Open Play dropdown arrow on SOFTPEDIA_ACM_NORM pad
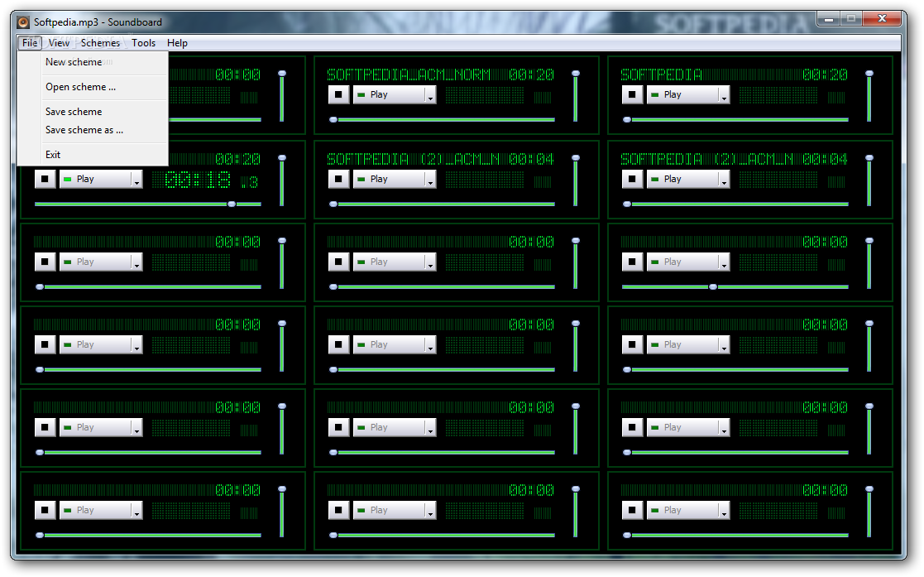The image size is (924, 577). tap(431, 95)
